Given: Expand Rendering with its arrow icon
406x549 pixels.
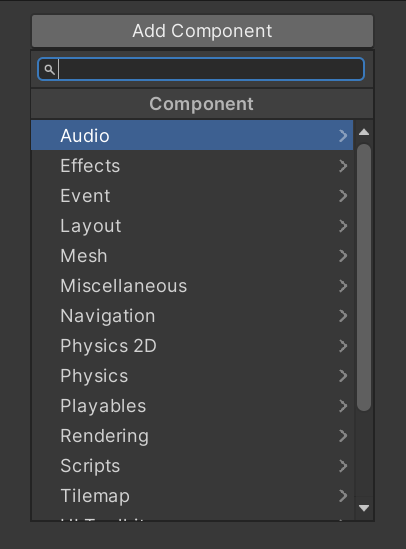Looking at the screenshot, I should coord(343,436).
